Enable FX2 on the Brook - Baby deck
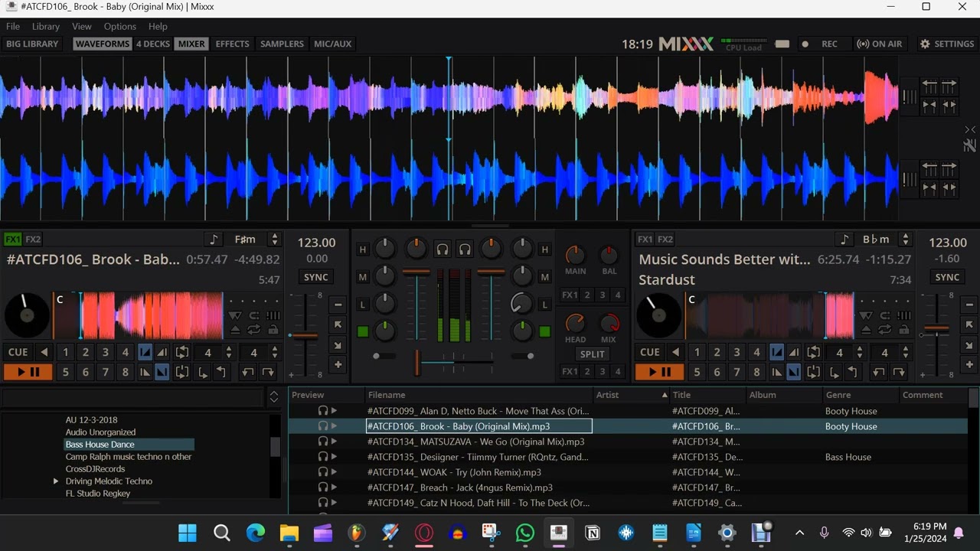Screen dimensions: 980x551 pos(33,240)
